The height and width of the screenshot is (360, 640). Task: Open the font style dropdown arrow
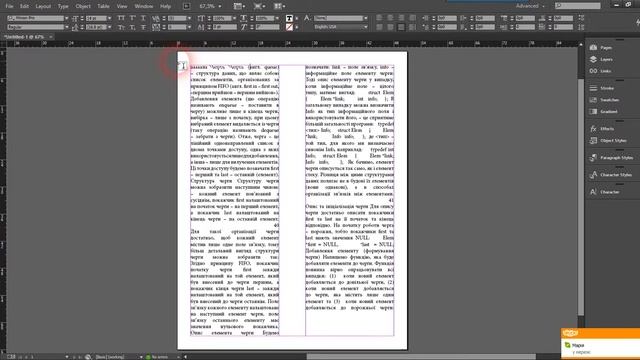[x=67, y=27]
